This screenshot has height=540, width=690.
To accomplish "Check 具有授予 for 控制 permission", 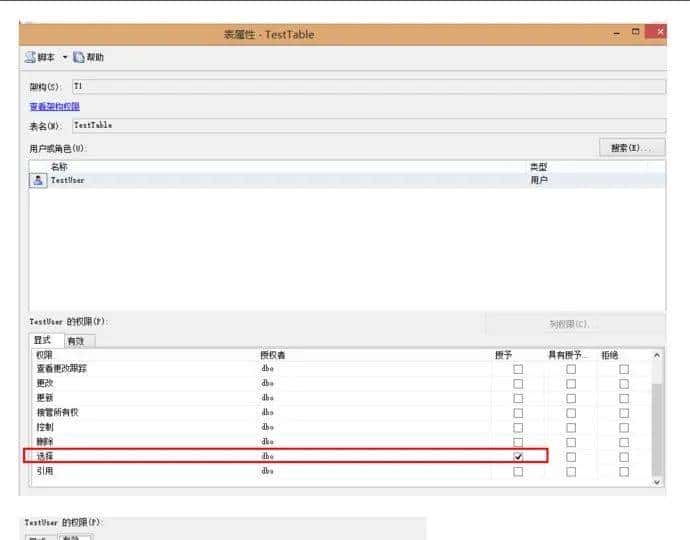I will point(571,427).
